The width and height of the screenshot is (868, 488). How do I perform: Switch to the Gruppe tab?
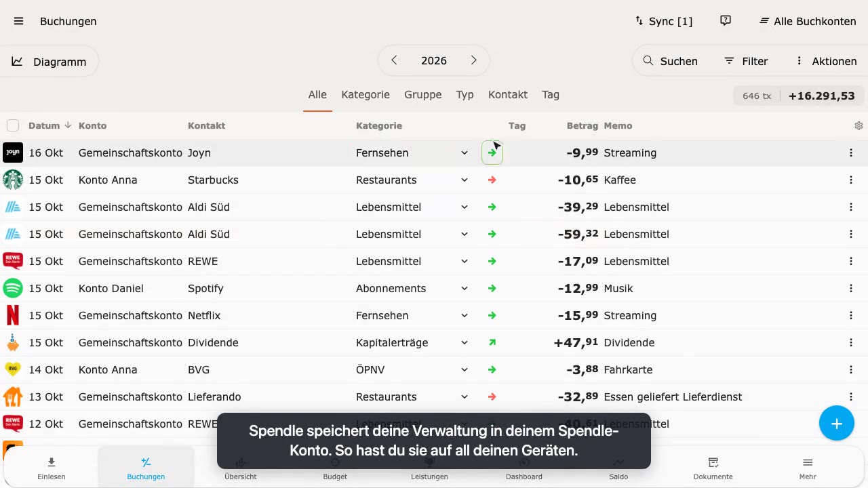[x=423, y=95]
